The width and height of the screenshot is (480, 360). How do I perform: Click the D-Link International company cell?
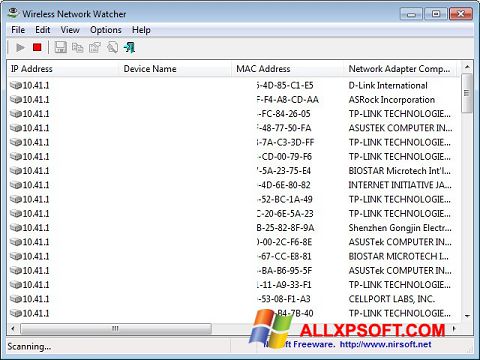388,86
